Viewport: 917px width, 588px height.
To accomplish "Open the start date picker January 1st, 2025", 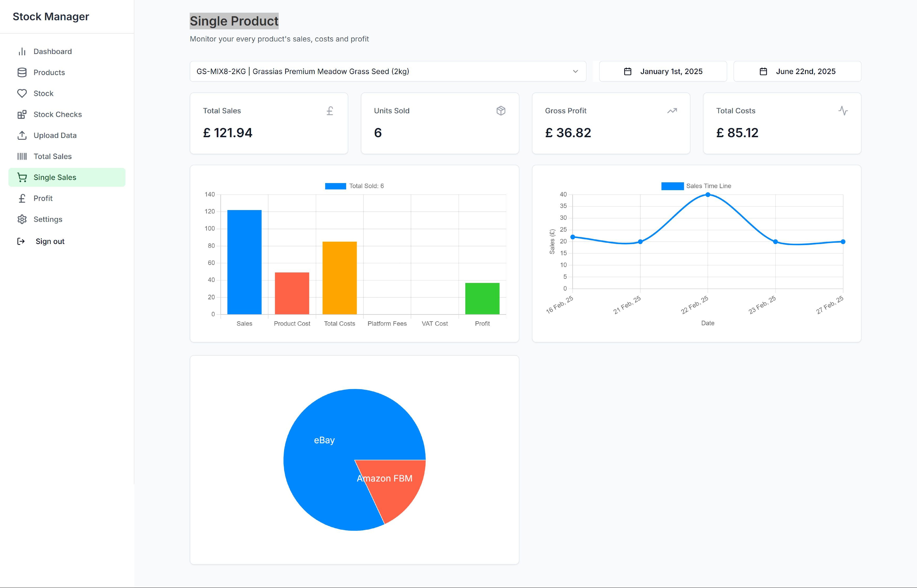I will [663, 71].
